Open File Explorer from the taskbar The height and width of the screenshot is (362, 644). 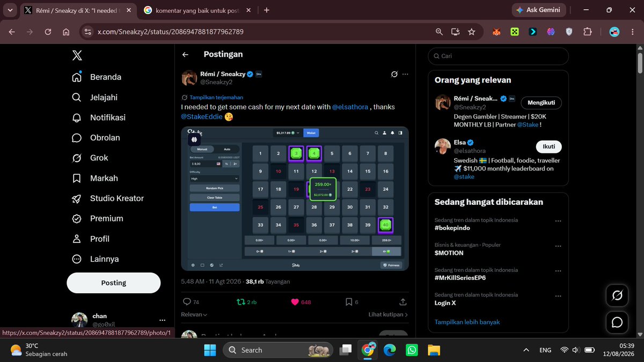[x=434, y=350]
